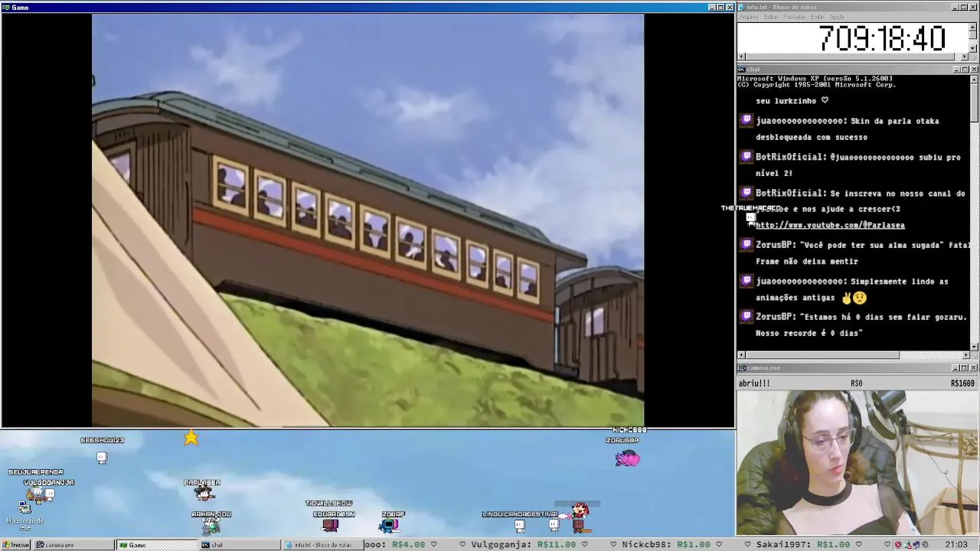Click the abriu!!! label in camera window

tap(754, 383)
